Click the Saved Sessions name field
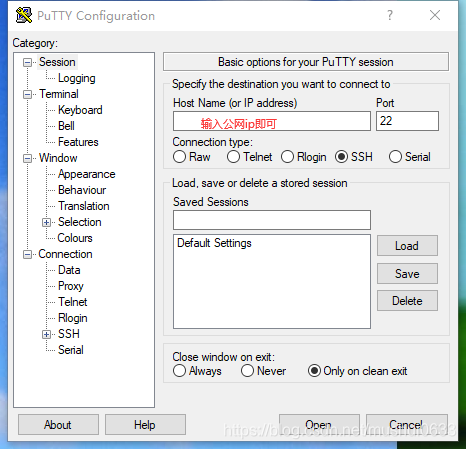The image size is (466, 449). click(x=272, y=220)
